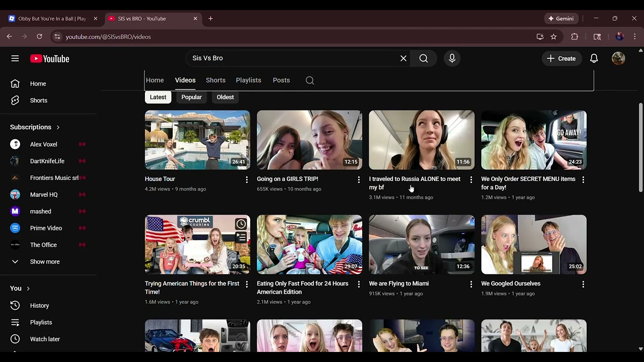Open options for We are Flying to Miami
644x362 pixels.
[471, 284]
